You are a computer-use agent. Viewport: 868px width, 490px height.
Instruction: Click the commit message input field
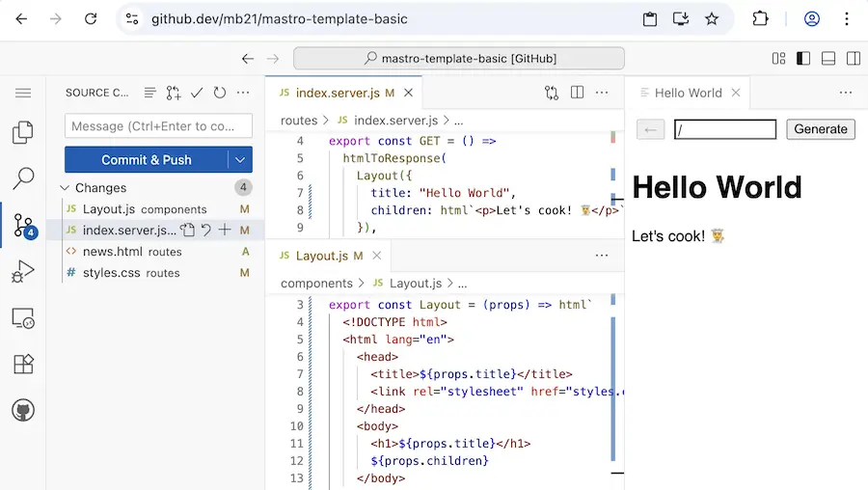click(158, 126)
